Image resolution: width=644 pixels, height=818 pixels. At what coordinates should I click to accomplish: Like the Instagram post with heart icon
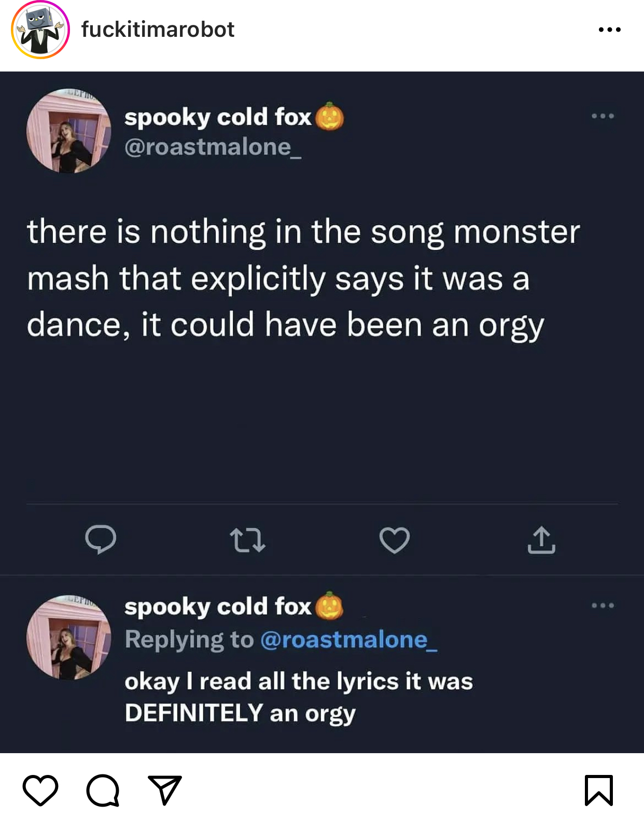[x=40, y=790]
